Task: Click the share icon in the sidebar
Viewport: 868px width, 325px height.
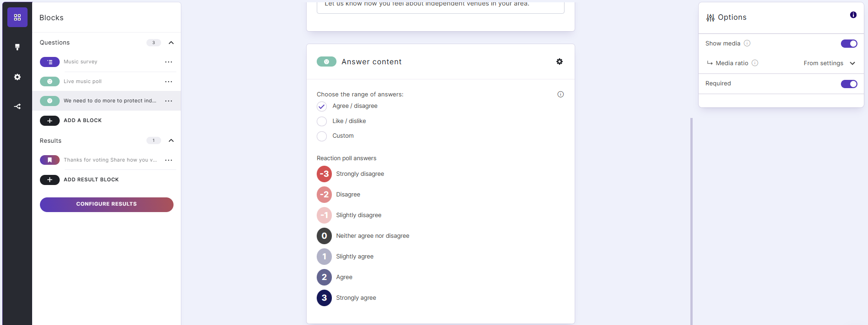Action: pos(17,106)
